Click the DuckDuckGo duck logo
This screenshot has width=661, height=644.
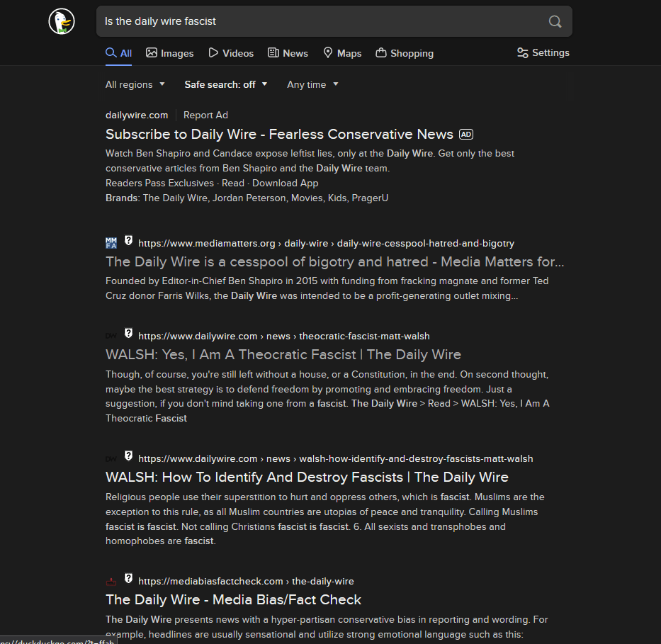click(62, 21)
